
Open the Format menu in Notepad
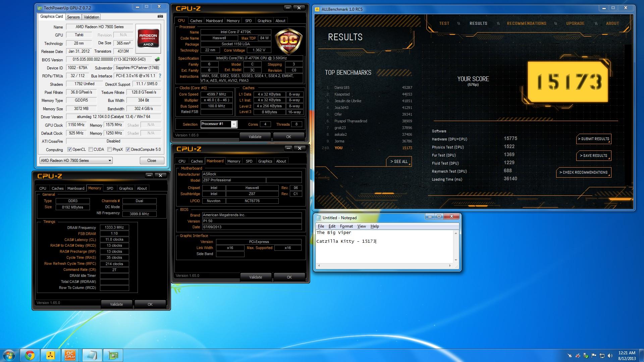(x=346, y=226)
